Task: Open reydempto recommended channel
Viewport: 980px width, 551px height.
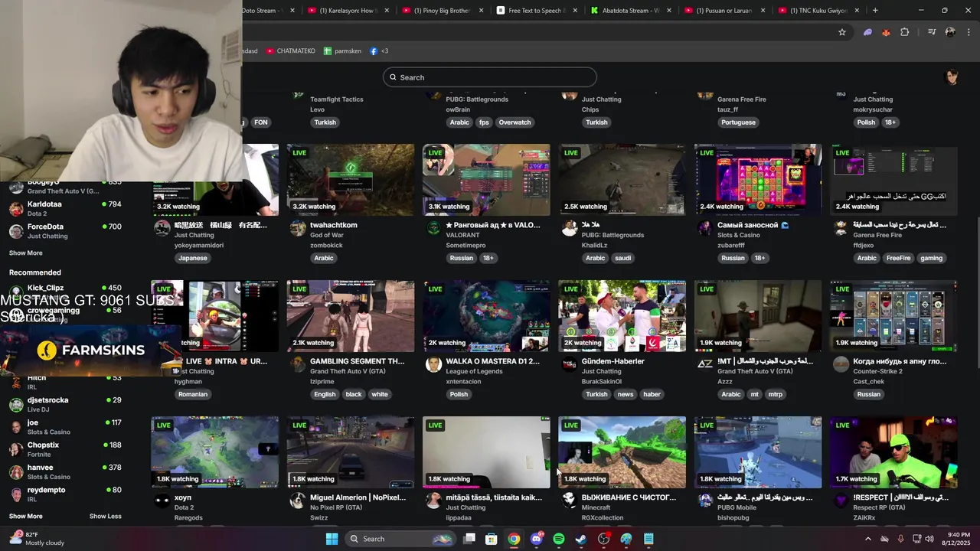Action: [65, 494]
